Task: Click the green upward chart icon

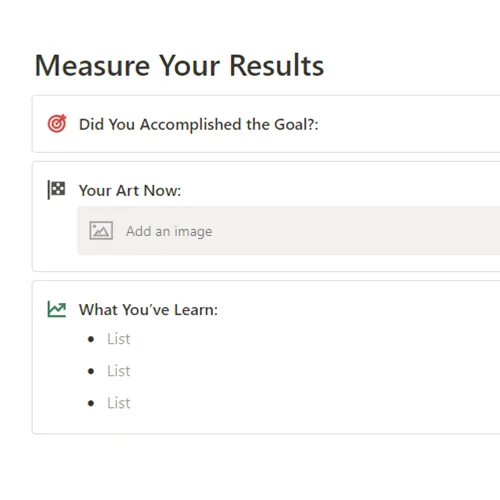Action: 57,309
